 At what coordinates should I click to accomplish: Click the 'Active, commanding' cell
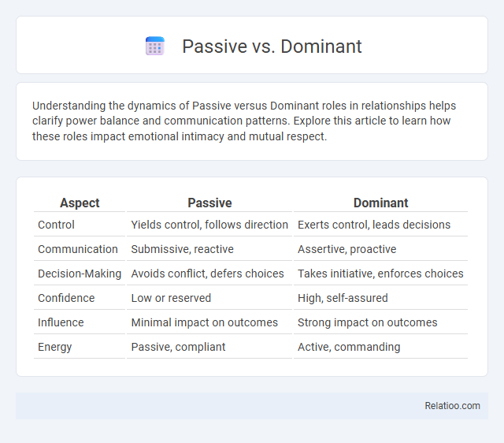tap(349, 347)
